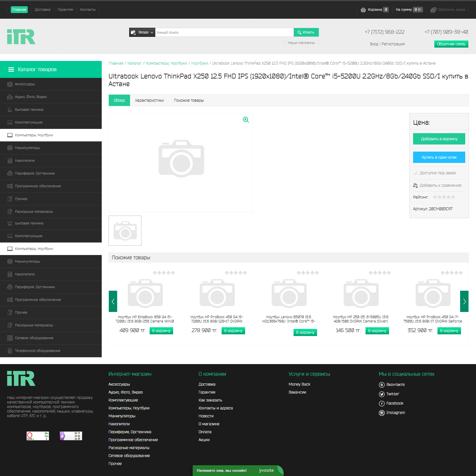Click the catalog hamburger menu icon
This screenshot has height=476, width=476.
pyautogui.click(x=11, y=69)
